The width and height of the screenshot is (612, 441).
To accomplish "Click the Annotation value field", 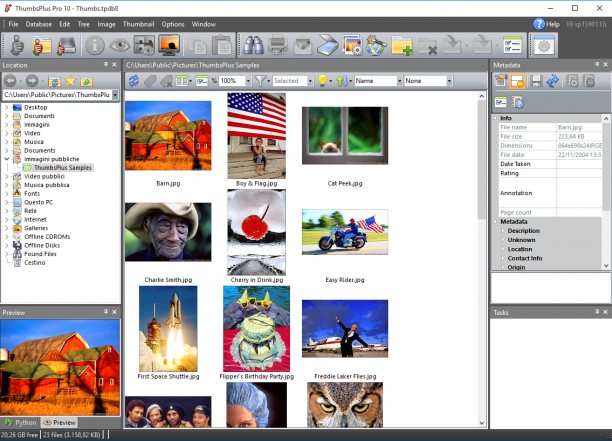I will tap(579, 193).
